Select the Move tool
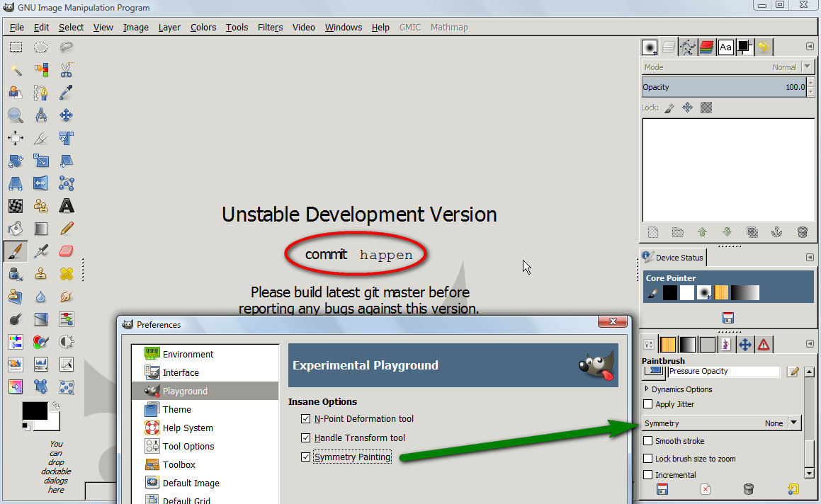The image size is (821, 504). point(67,115)
